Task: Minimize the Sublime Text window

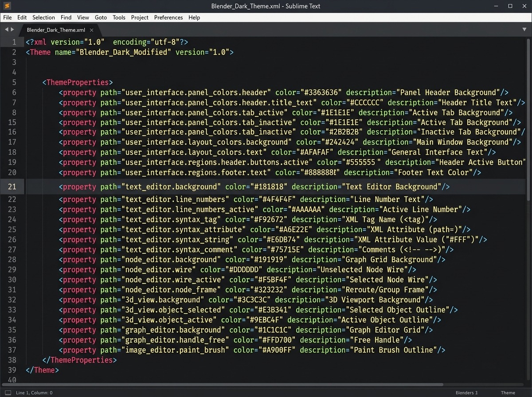Action: coord(495,6)
